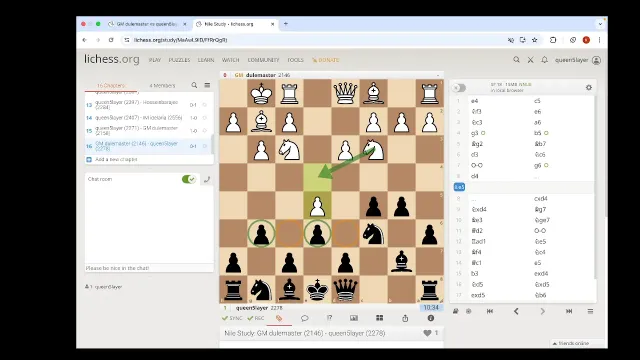Open the Chrome three-dot menu

pos(599,40)
